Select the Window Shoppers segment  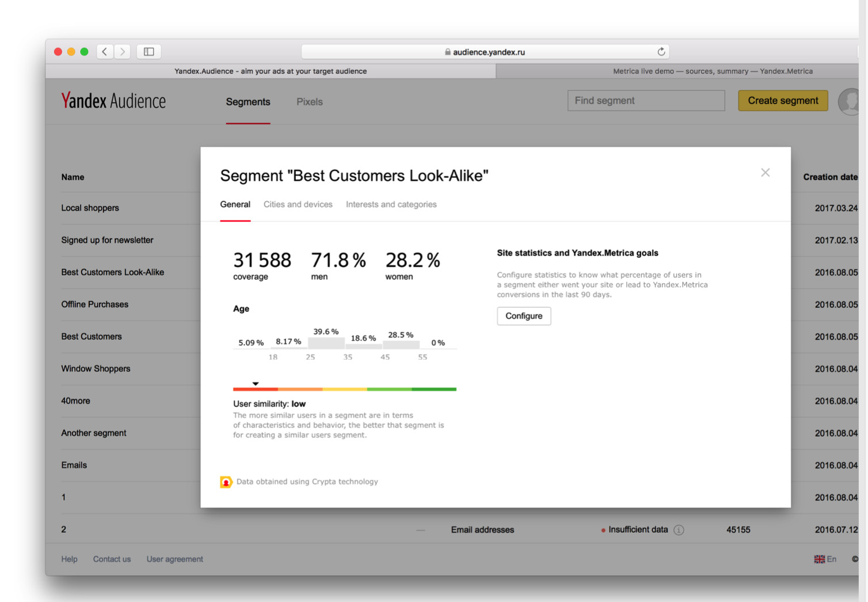click(96, 369)
